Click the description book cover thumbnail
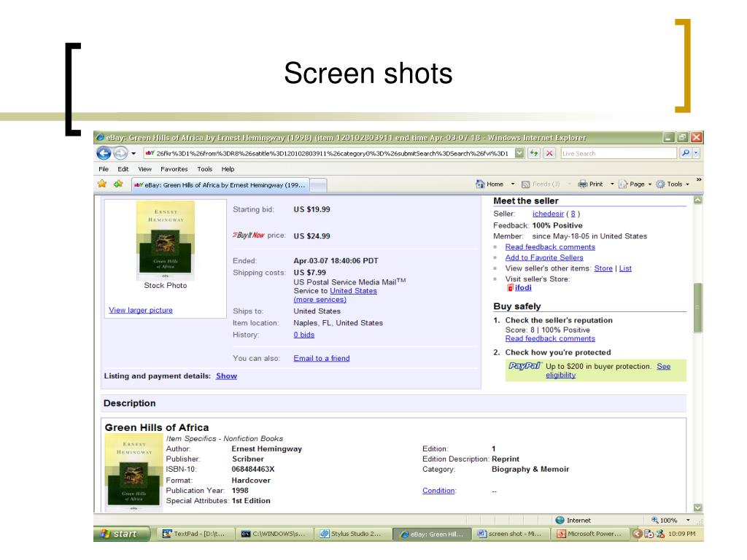The width and height of the screenshot is (747, 560). (x=134, y=473)
